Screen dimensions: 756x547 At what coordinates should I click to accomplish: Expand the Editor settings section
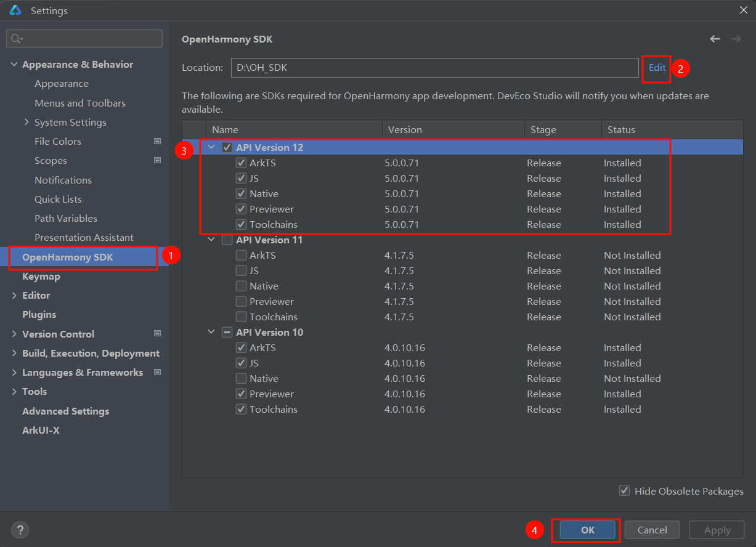(x=14, y=296)
